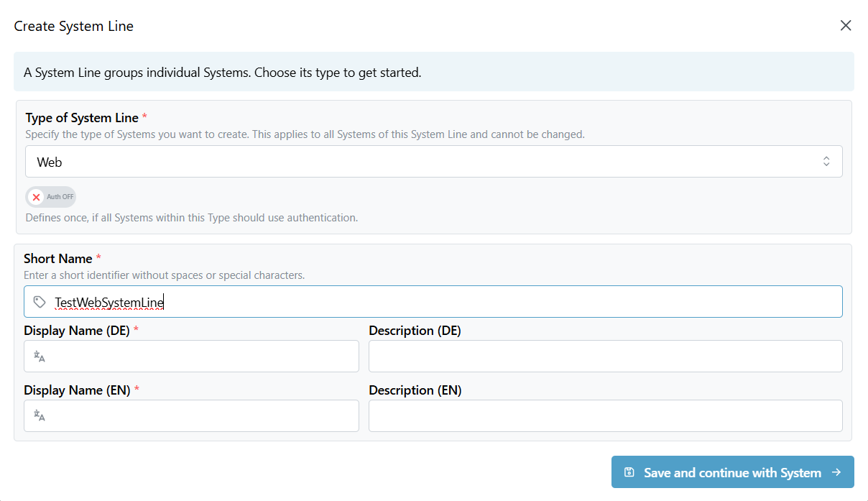Click the Create System Line dialog title
868x501 pixels.
(74, 27)
